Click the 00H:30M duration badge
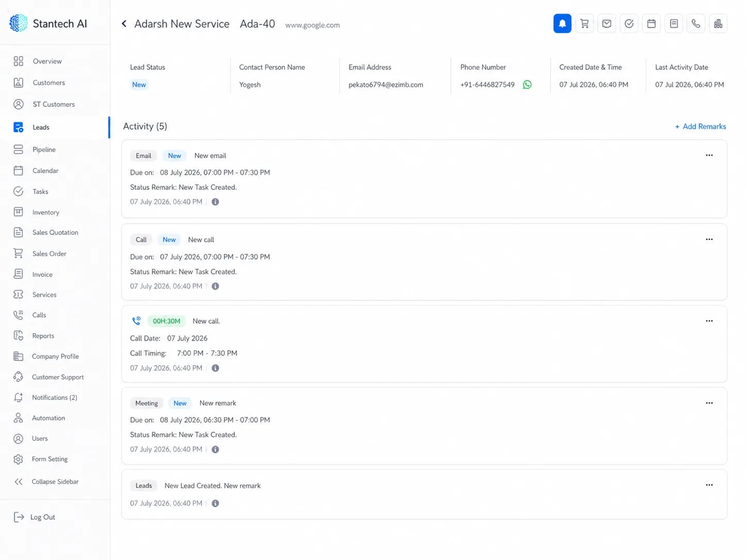Image resolution: width=747 pixels, height=560 pixels. coord(166,321)
